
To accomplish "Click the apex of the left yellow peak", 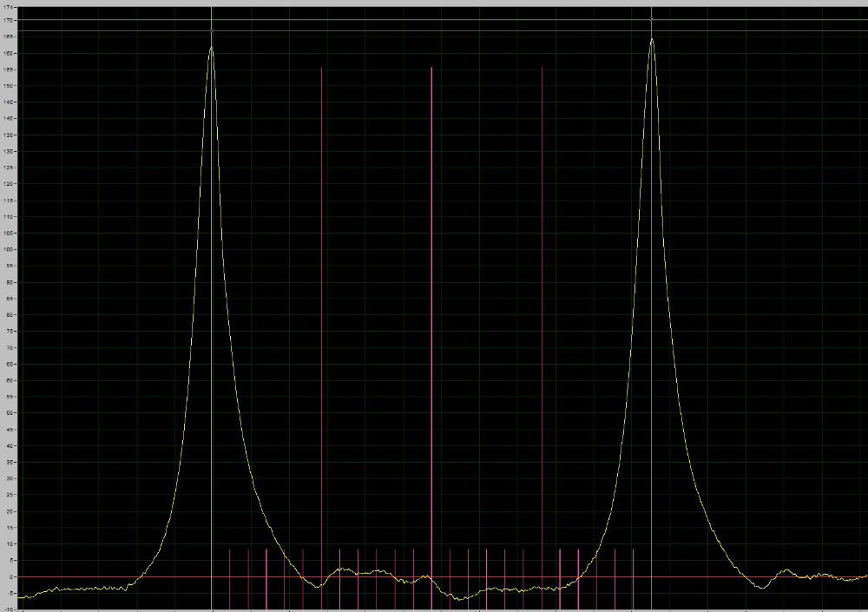I will coord(211,48).
